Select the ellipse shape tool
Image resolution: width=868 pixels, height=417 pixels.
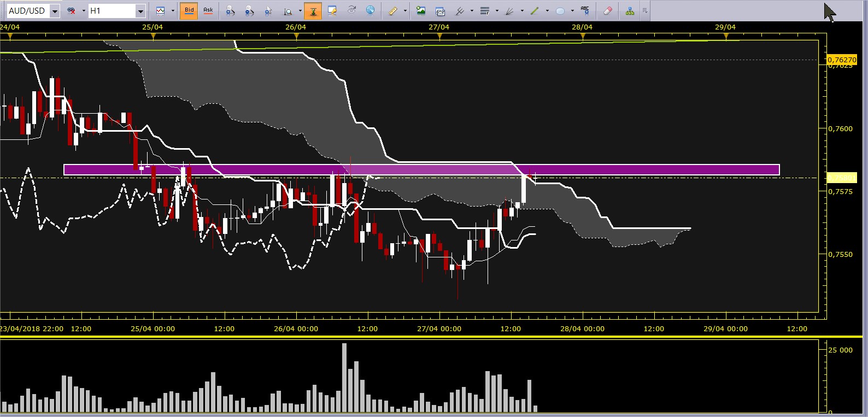click(560, 10)
